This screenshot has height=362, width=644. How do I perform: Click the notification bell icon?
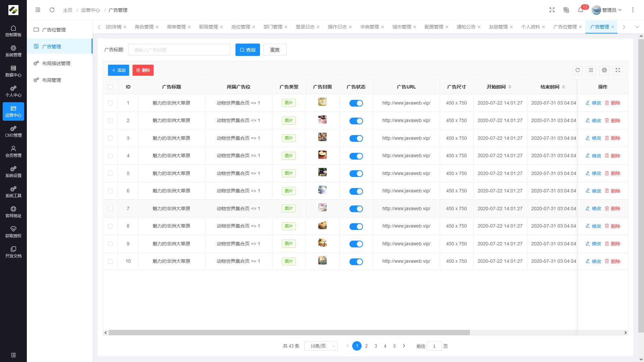tap(580, 10)
